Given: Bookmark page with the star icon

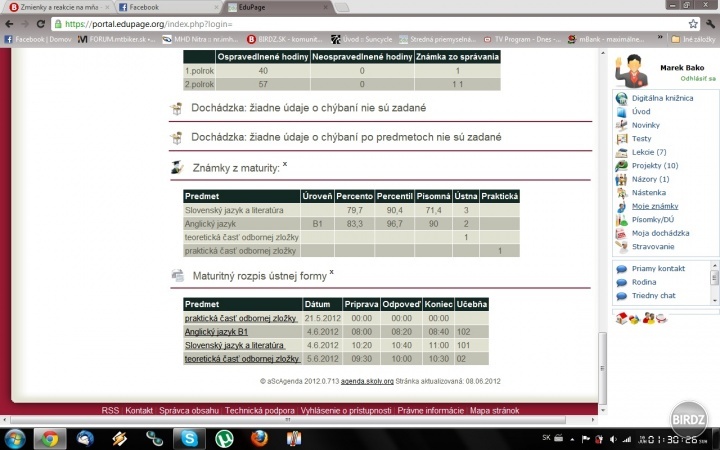Looking at the screenshot, I should pos(693,24).
